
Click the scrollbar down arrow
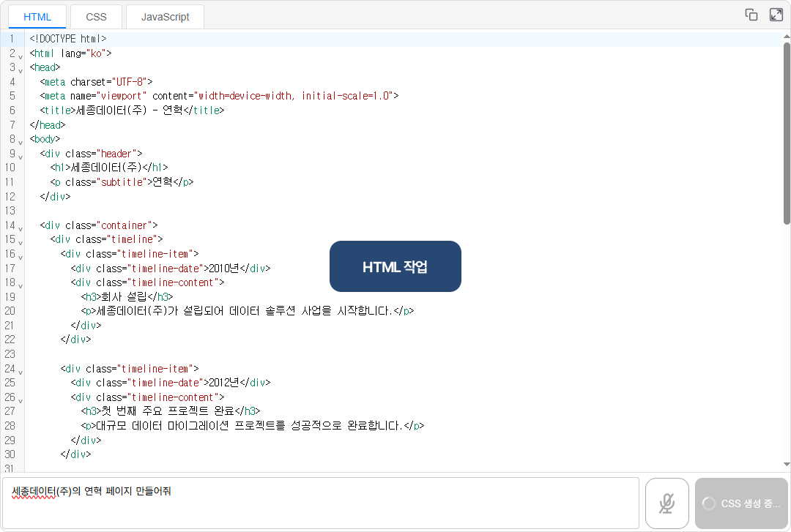coord(787,463)
